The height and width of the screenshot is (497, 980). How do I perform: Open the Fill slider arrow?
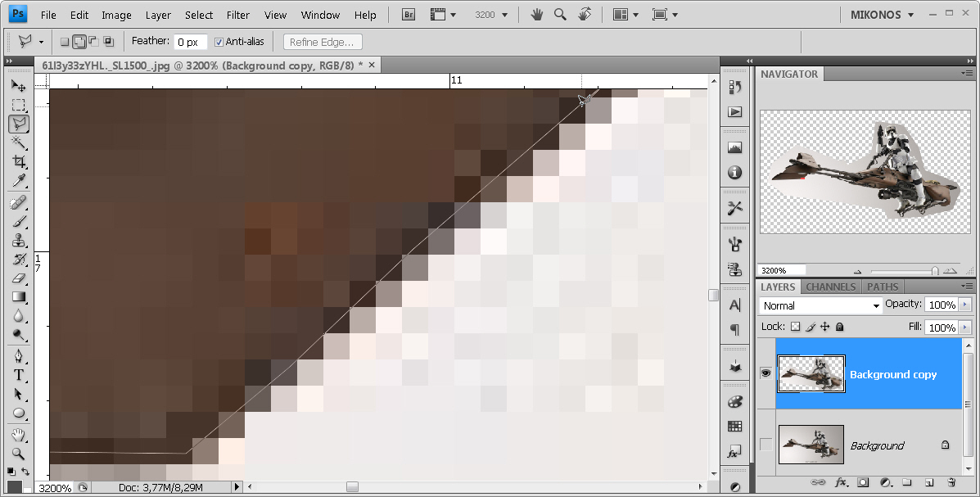coord(965,328)
